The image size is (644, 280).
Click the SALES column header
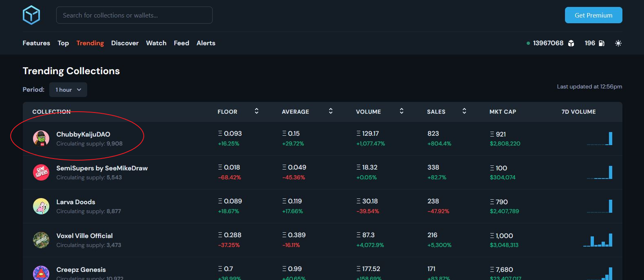pos(436,112)
